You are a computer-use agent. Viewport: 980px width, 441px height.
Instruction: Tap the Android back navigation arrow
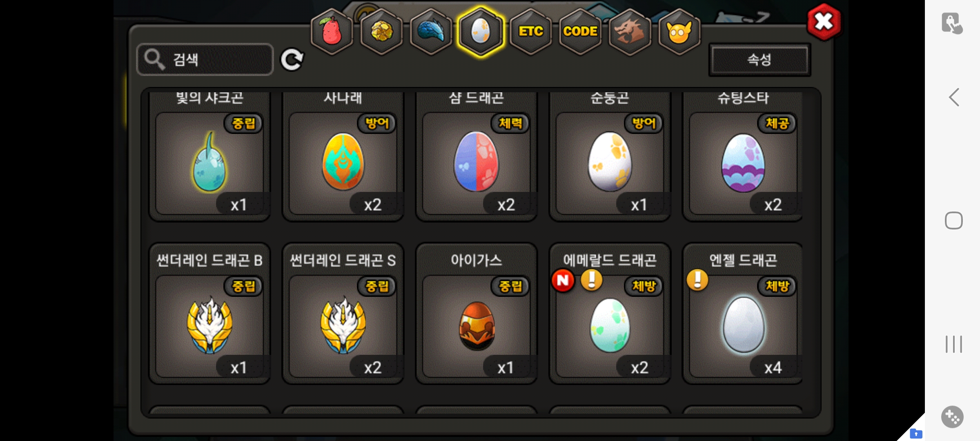pyautogui.click(x=954, y=97)
